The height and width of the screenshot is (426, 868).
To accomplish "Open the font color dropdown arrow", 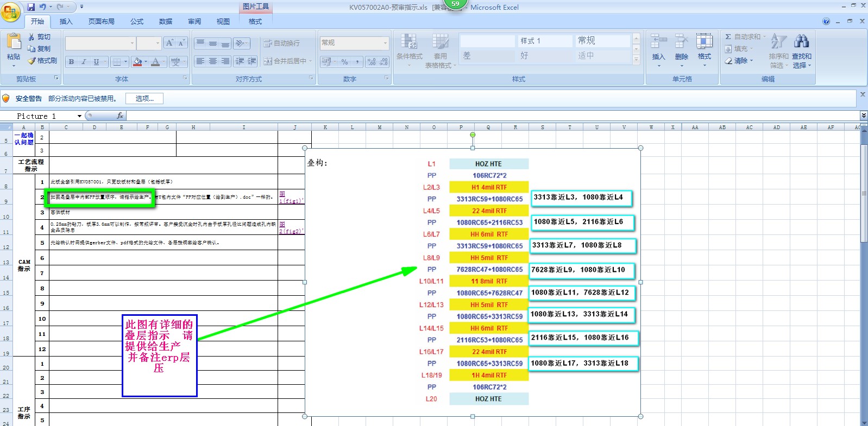I will point(163,62).
